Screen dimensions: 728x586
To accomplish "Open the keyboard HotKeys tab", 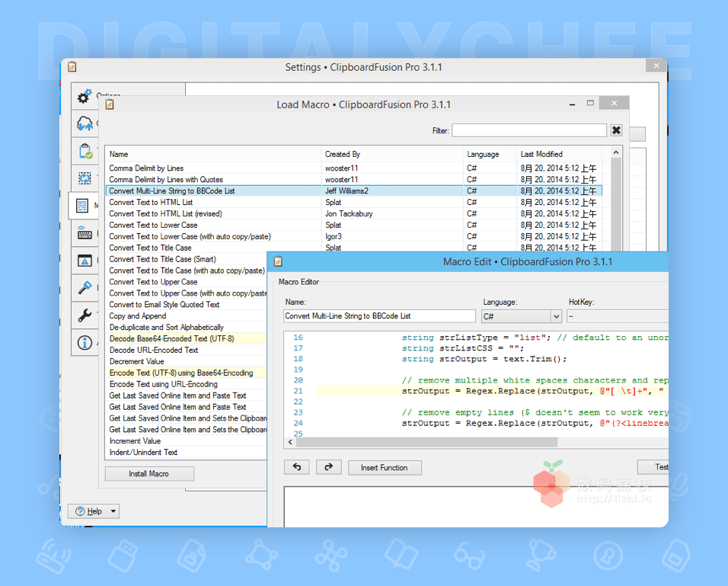I will tap(85, 233).
